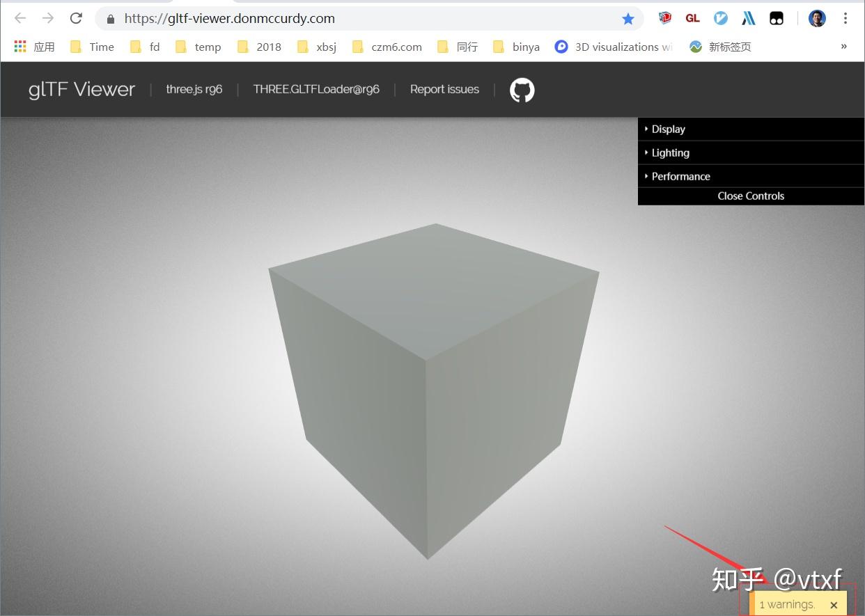This screenshot has height=616, width=865.
Task: Click the three.js r96 link
Action: pos(194,89)
